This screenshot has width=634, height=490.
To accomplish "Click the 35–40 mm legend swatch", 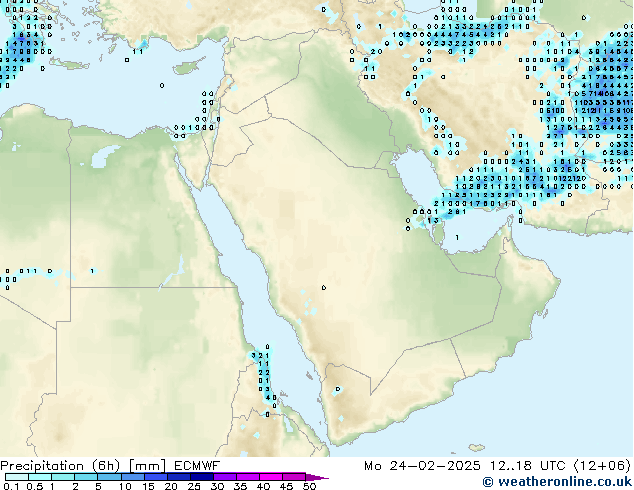I will (x=247, y=477).
